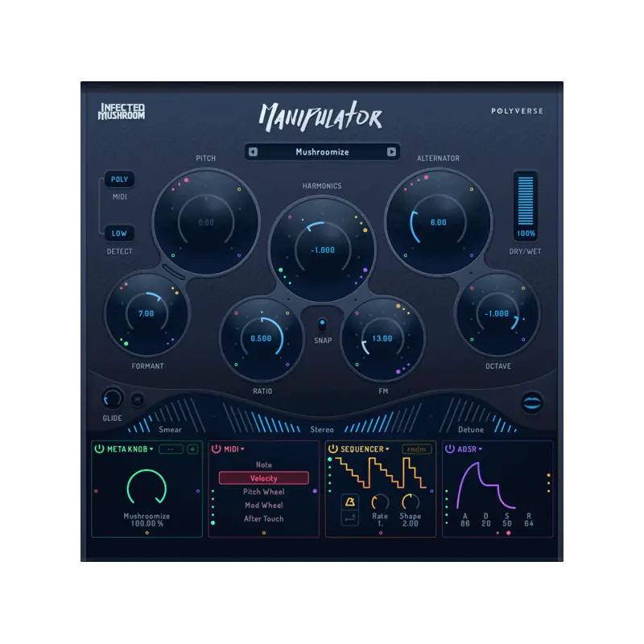Open the MIDI modulator type dropdown
Image resolution: width=644 pixels, height=644 pixels.
tap(234, 449)
